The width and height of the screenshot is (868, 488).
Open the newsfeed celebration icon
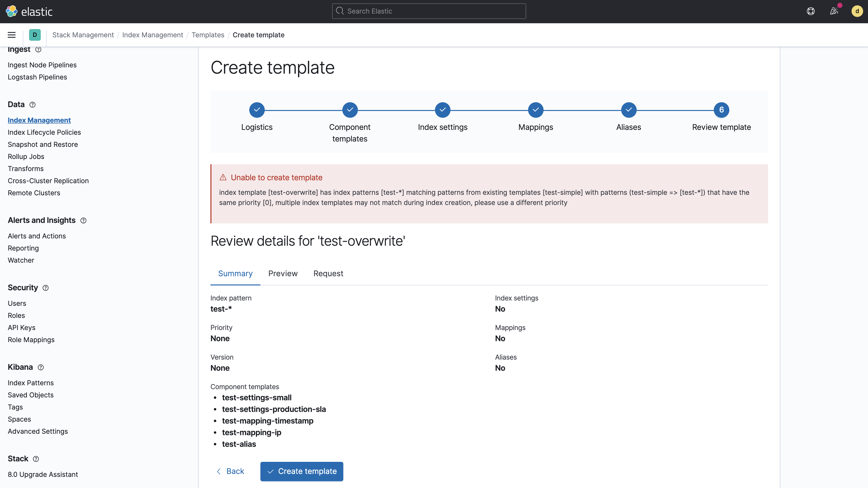(x=834, y=11)
